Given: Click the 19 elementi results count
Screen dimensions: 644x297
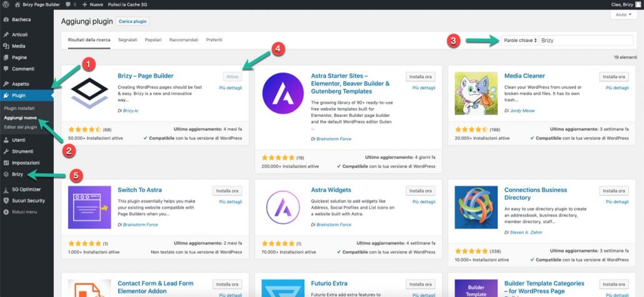Looking at the screenshot, I should click(x=624, y=58).
